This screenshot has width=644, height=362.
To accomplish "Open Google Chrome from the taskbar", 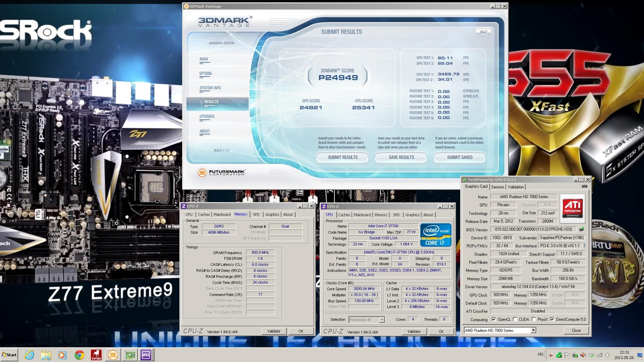I will pyautogui.click(x=79, y=355).
